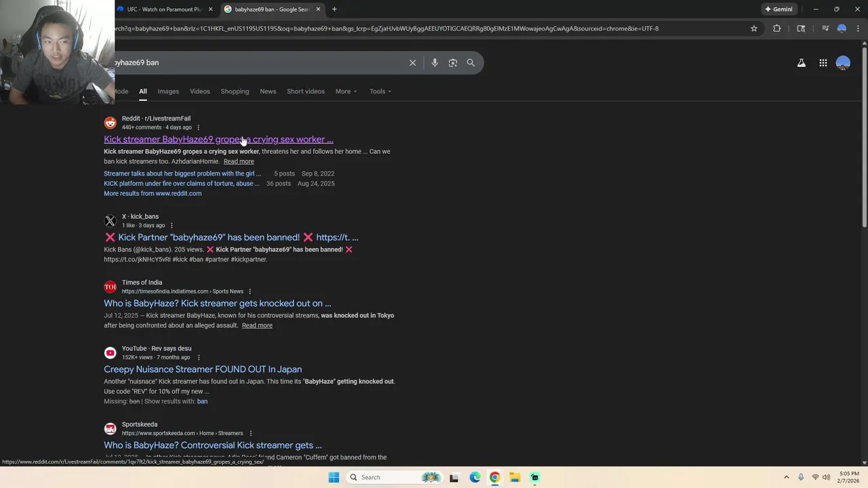
Task: Open the Google apps grid
Action: point(823,63)
